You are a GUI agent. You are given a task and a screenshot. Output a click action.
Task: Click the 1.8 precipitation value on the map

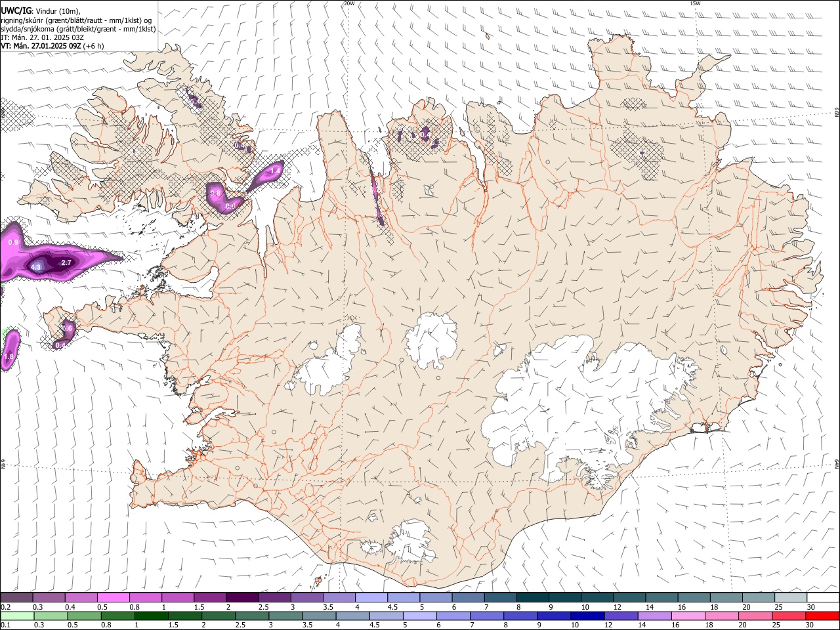point(9,356)
